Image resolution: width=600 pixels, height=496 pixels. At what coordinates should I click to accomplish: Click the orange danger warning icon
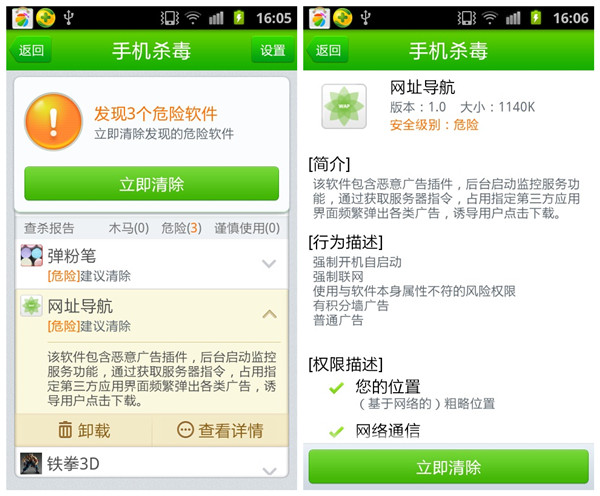coord(54,121)
